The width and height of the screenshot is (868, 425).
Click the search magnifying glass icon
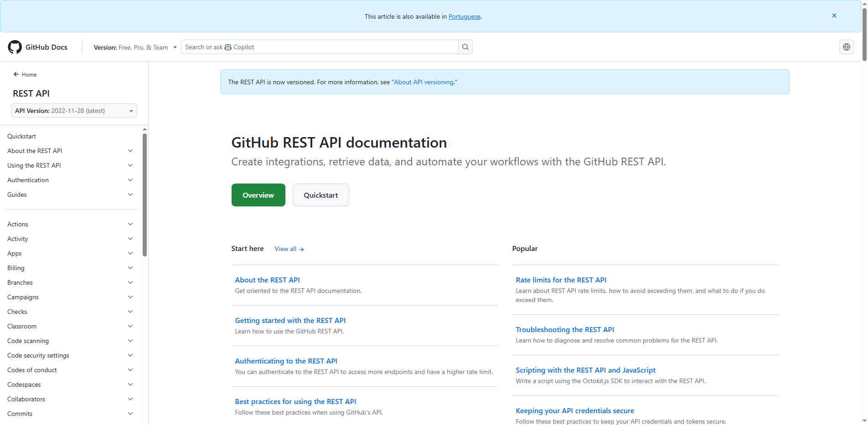pos(465,47)
